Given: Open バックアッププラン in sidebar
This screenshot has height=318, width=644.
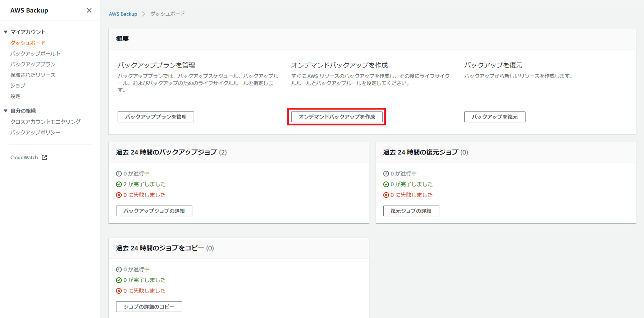Looking at the screenshot, I should 33,64.
